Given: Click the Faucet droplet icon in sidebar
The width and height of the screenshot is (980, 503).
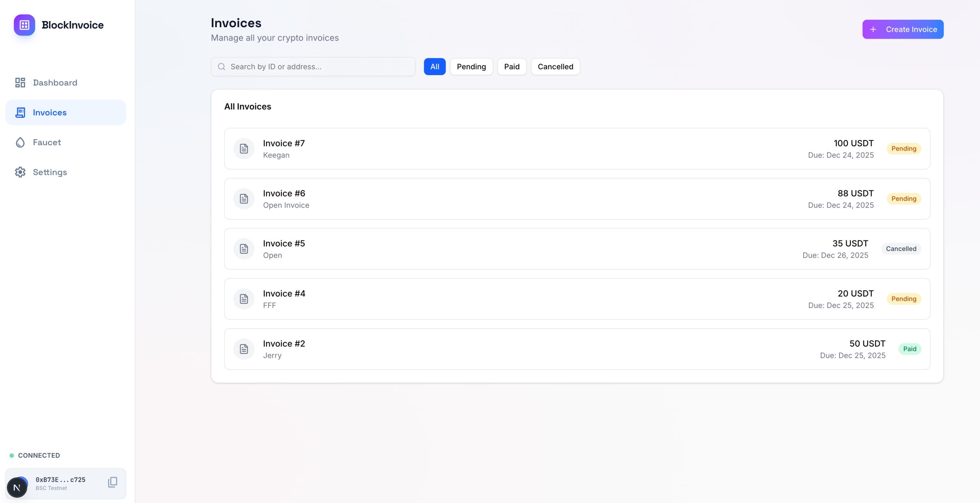Looking at the screenshot, I should click(x=20, y=143).
